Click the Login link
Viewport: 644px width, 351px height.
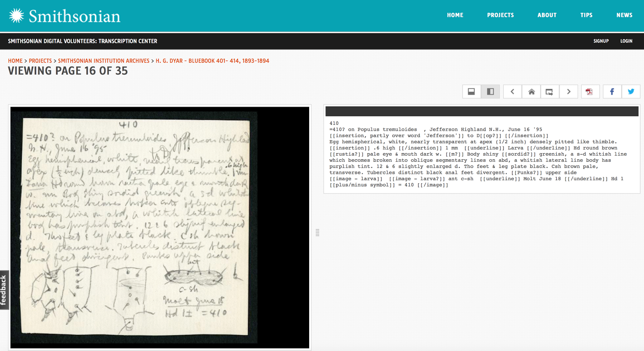pyautogui.click(x=626, y=41)
